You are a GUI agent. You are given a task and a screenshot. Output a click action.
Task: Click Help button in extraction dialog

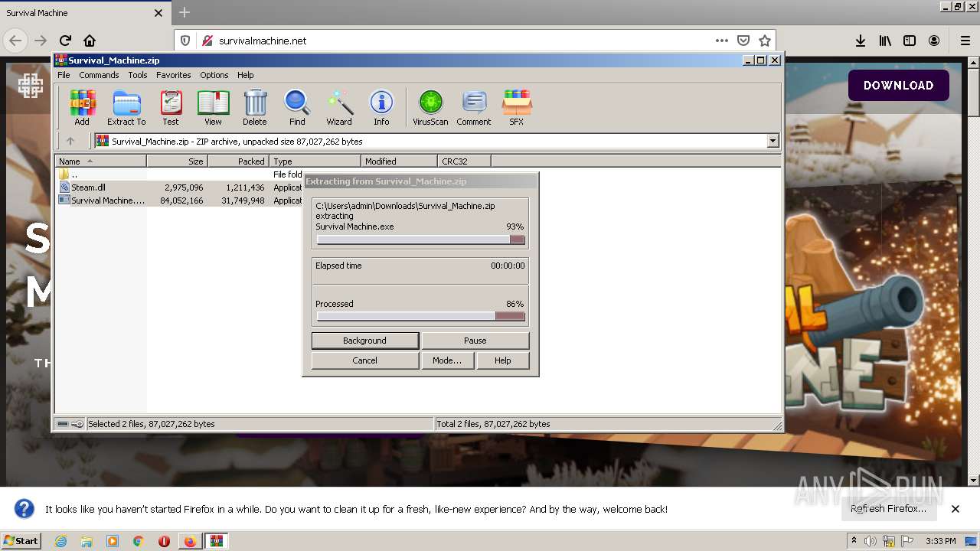pos(502,360)
